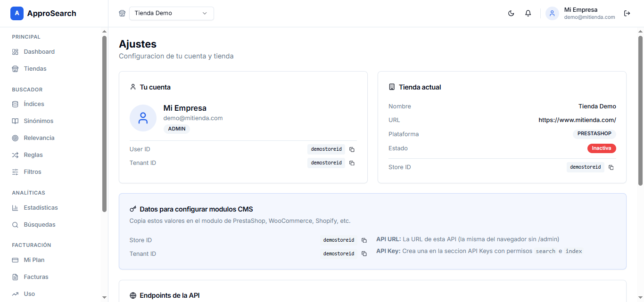Click the PRESTASHOP platform badge
This screenshot has height=302, width=644.
tap(594, 134)
